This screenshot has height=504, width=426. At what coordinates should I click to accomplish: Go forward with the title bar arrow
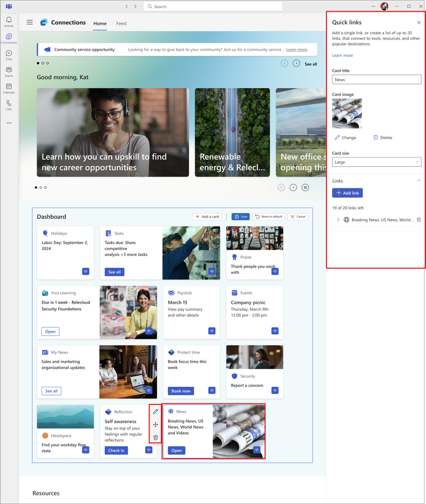click(135, 7)
